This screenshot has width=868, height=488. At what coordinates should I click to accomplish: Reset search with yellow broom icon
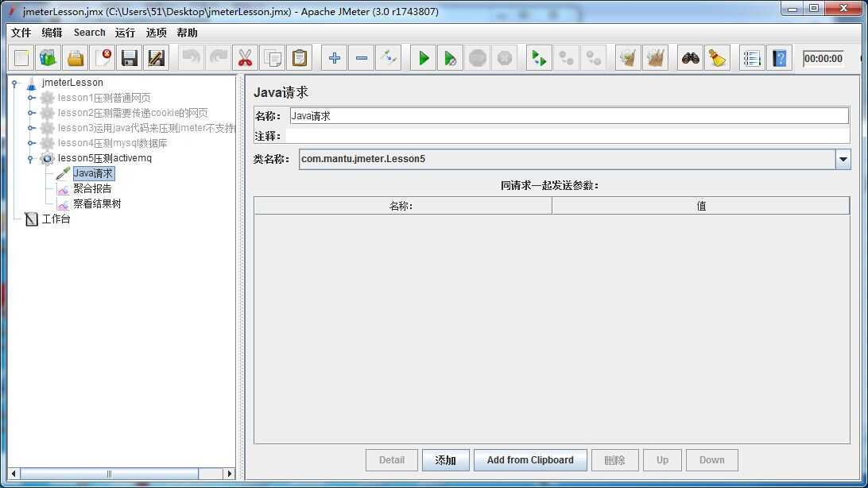pos(718,58)
